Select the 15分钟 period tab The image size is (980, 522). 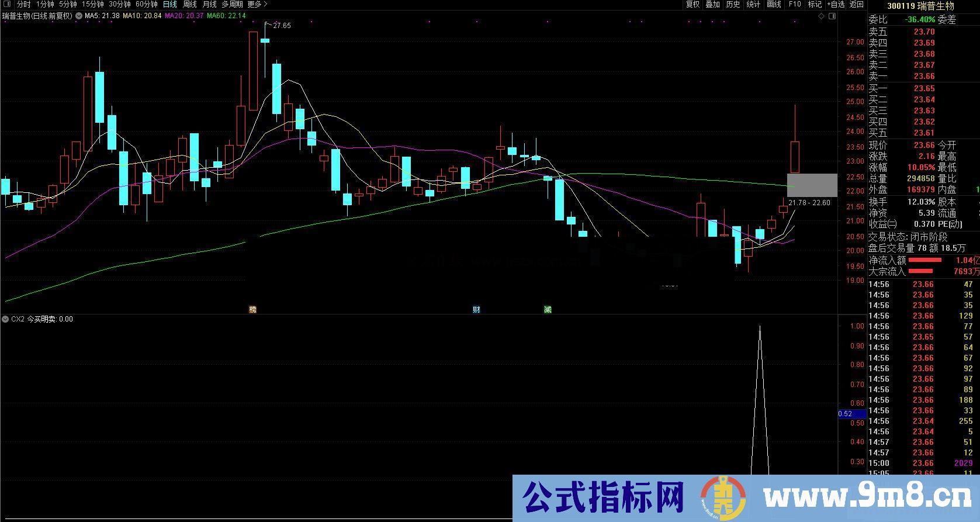[93, 4]
